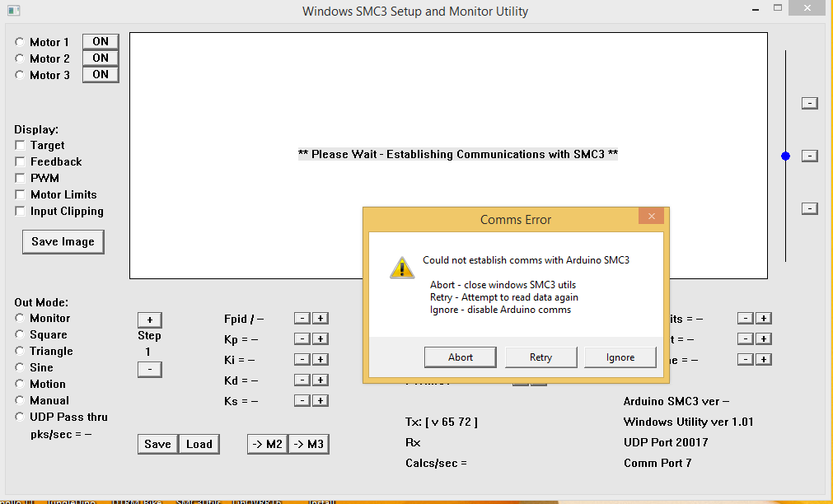Decrease Kd with its minus button
Viewport: 833px width, 504px height.
[x=302, y=380]
